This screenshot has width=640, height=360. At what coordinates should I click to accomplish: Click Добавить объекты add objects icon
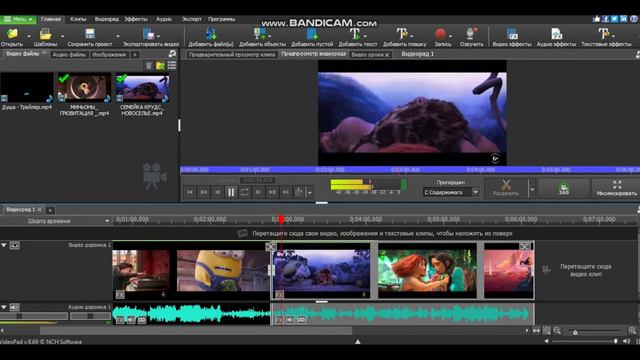pyautogui.click(x=260, y=34)
